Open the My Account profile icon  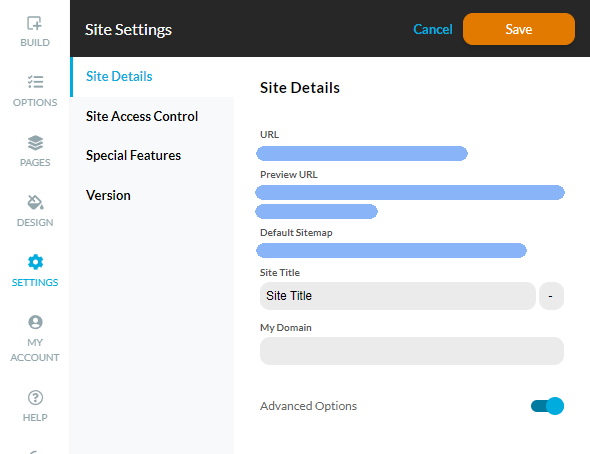coord(35,322)
